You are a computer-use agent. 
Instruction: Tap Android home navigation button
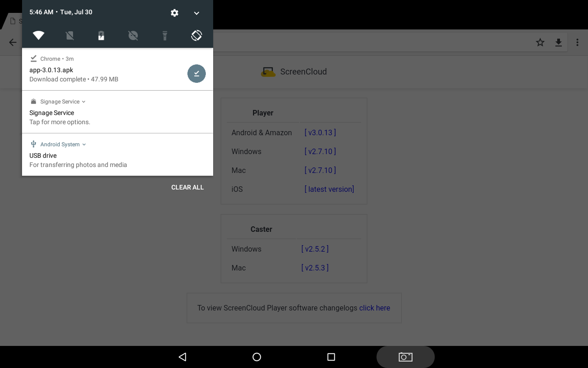pos(257,357)
